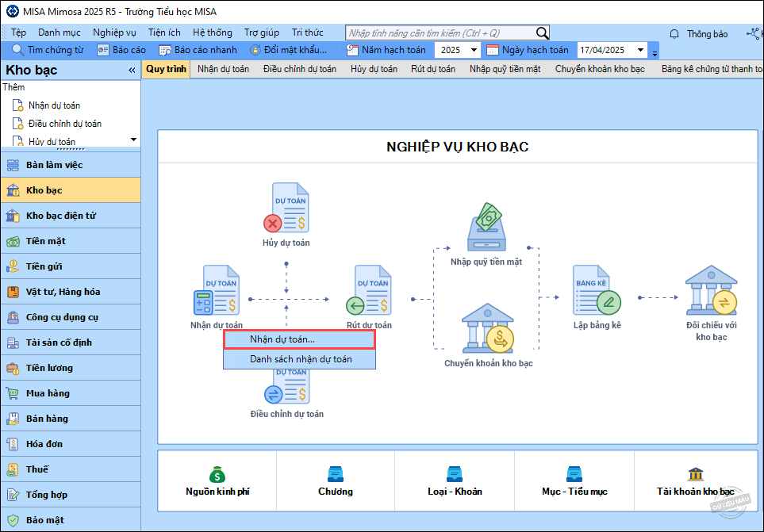Switch to the Rút dự toán tab
Image resolution: width=764 pixels, height=532 pixels.
433,69
